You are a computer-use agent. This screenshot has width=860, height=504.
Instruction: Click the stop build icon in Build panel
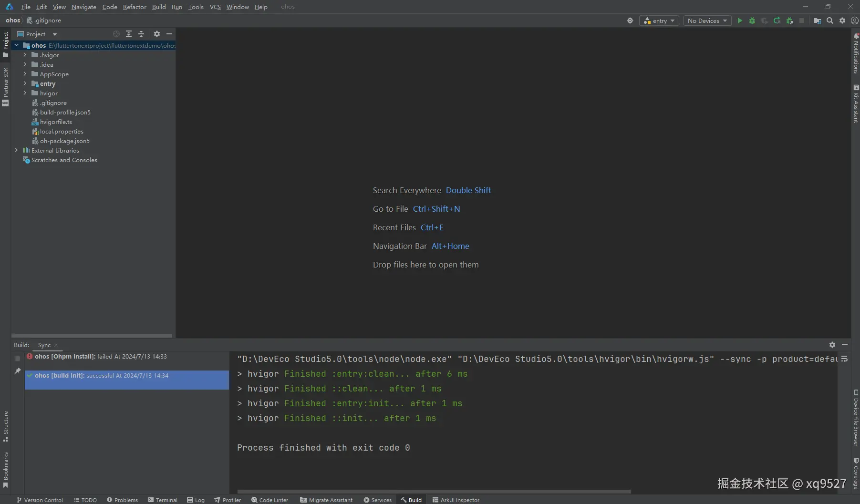coord(18,358)
